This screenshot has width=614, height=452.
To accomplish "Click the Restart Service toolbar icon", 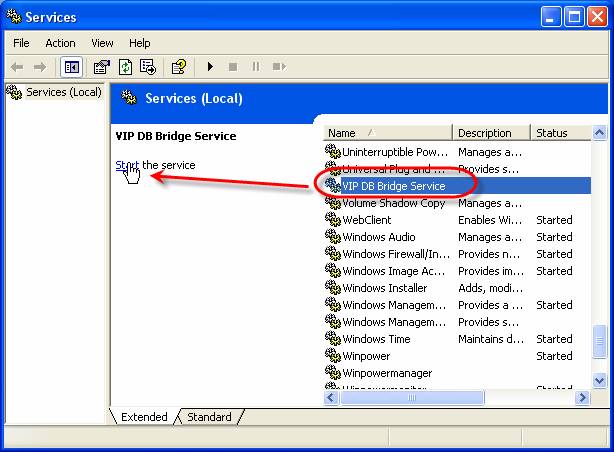I will 279,67.
